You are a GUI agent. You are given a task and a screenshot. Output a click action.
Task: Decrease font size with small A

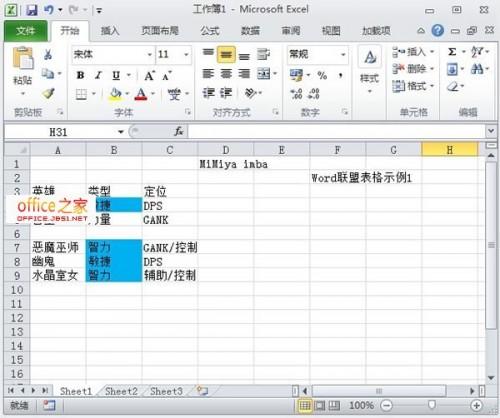[x=167, y=76]
